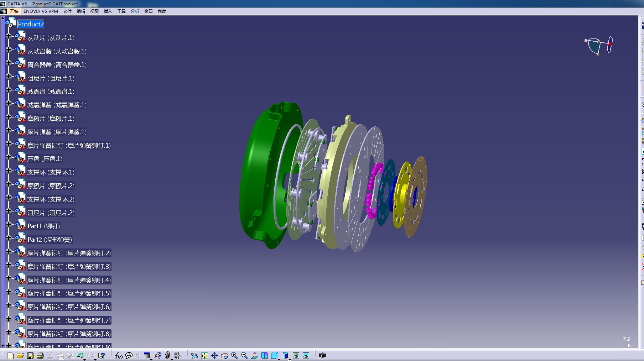Switch to the Isometric view cube
This screenshot has width=644, height=361.
tap(274, 355)
